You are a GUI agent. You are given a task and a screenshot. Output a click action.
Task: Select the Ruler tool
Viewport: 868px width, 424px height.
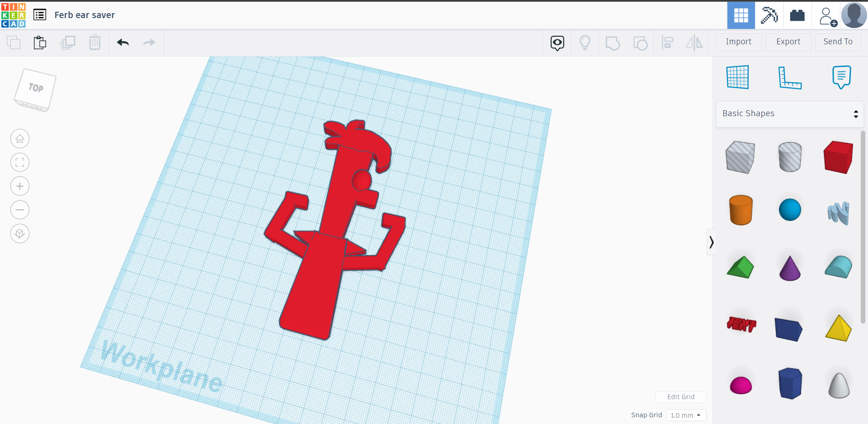pos(790,77)
